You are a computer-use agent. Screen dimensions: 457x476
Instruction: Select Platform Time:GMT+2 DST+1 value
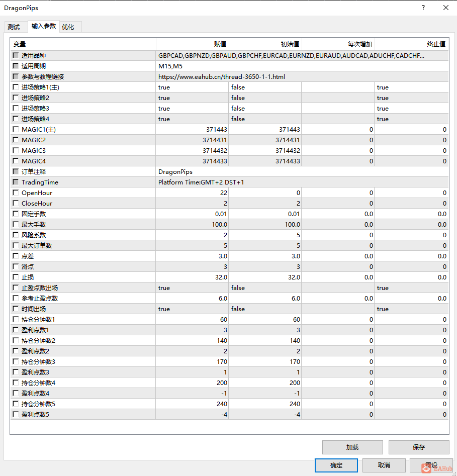[302, 182]
